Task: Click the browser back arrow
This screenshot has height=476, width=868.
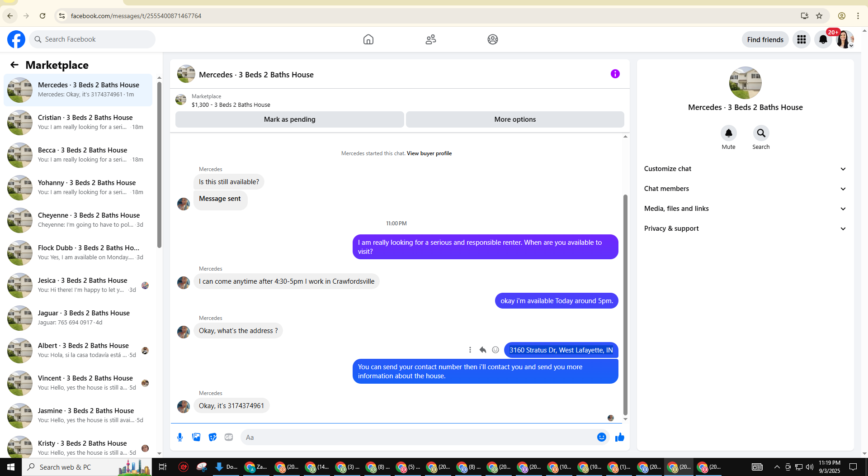Action: 10,16
